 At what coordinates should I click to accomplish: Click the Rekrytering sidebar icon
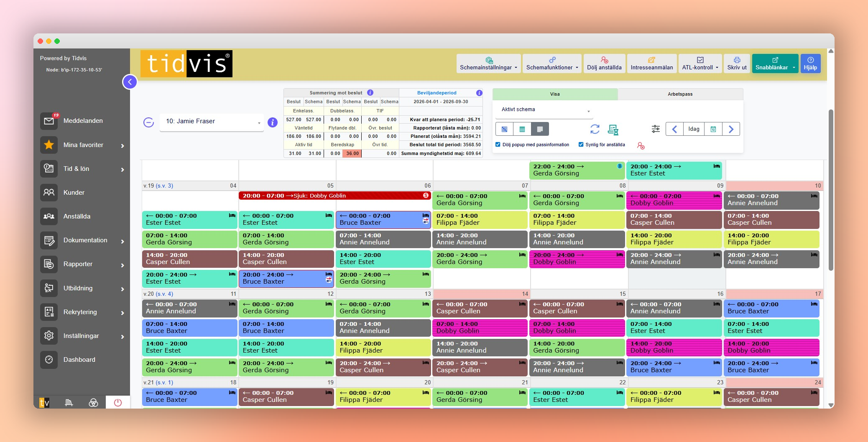(49, 312)
